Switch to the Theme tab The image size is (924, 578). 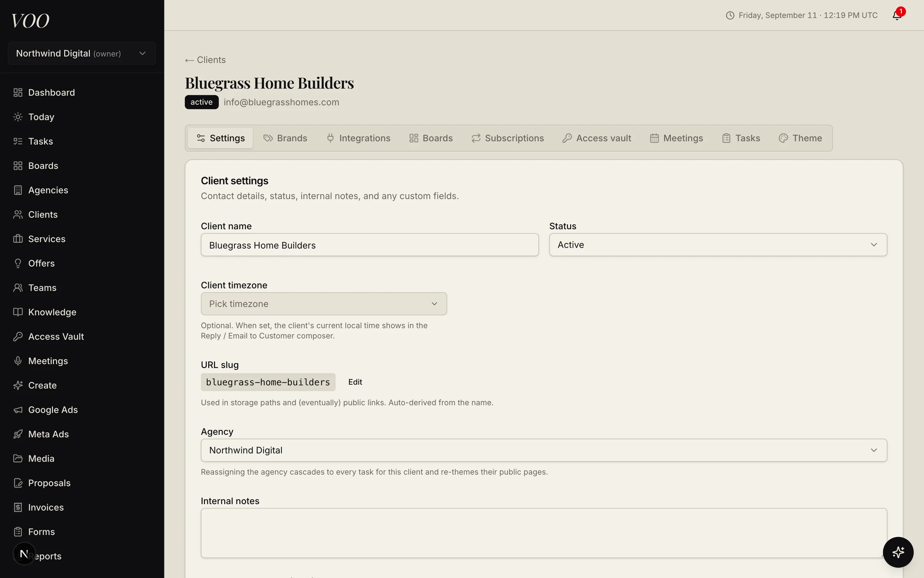pos(800,138)
